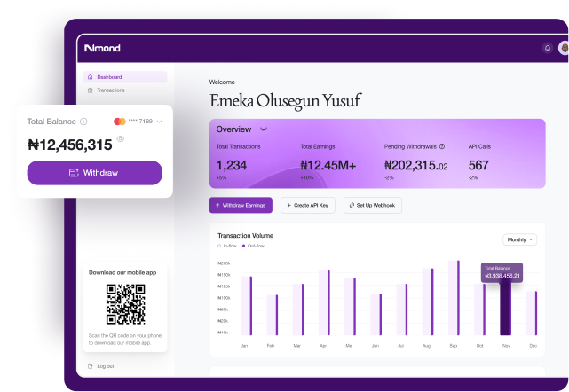Viewport: 569px width, 392px height.
Task: Open the Monthly period dropdown
Action: tap(519, 239)
